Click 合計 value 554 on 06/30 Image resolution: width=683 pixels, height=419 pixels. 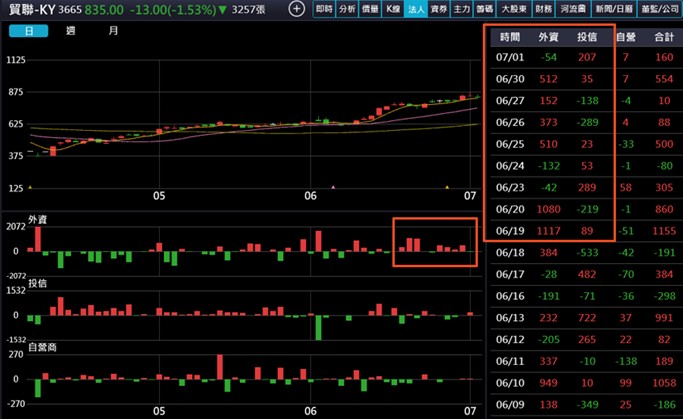(664, 79)
